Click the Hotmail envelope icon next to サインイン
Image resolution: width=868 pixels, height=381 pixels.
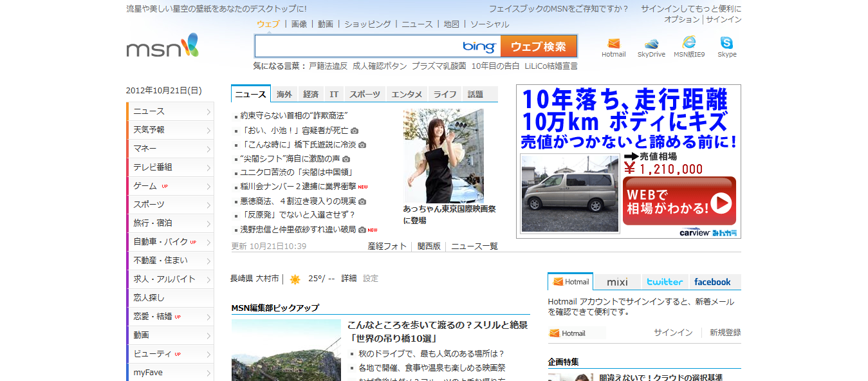tap(554, 333)
